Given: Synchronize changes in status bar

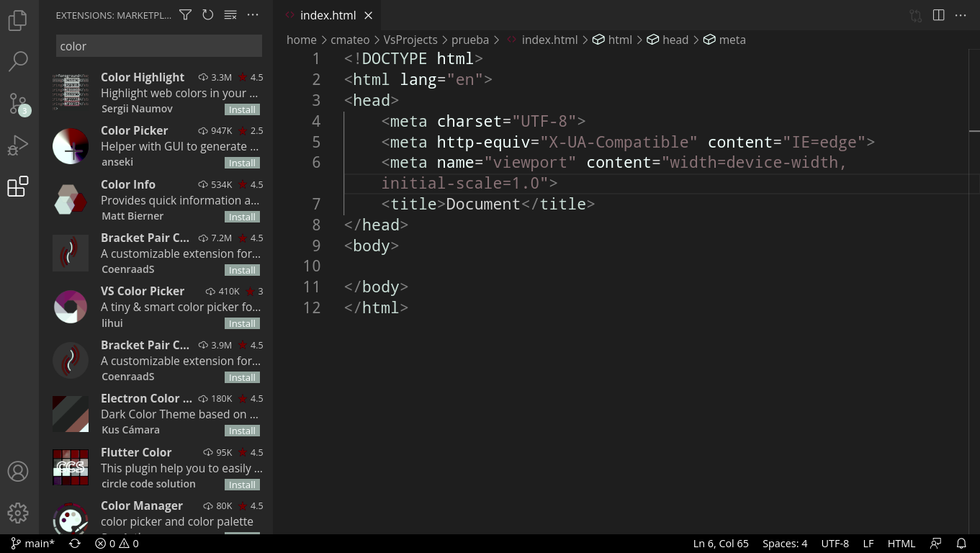Looking at the screenshot, I should tap(74, 544).
